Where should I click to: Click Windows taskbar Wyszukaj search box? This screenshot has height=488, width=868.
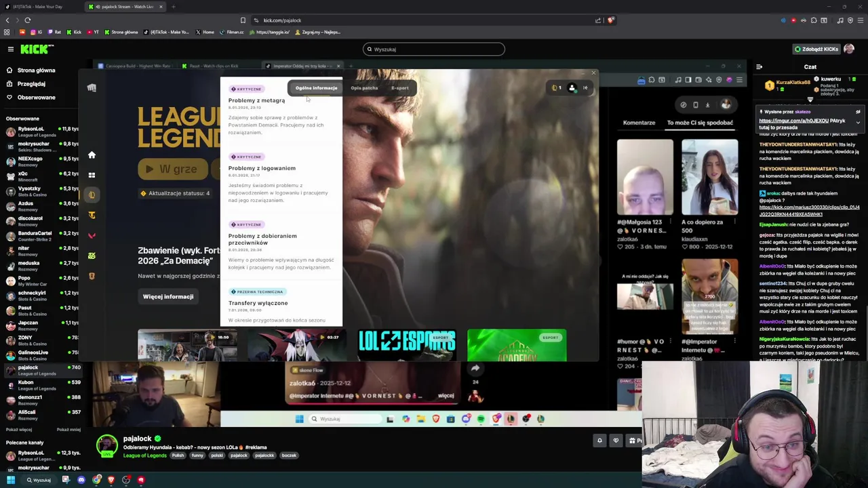pos(38,480)
